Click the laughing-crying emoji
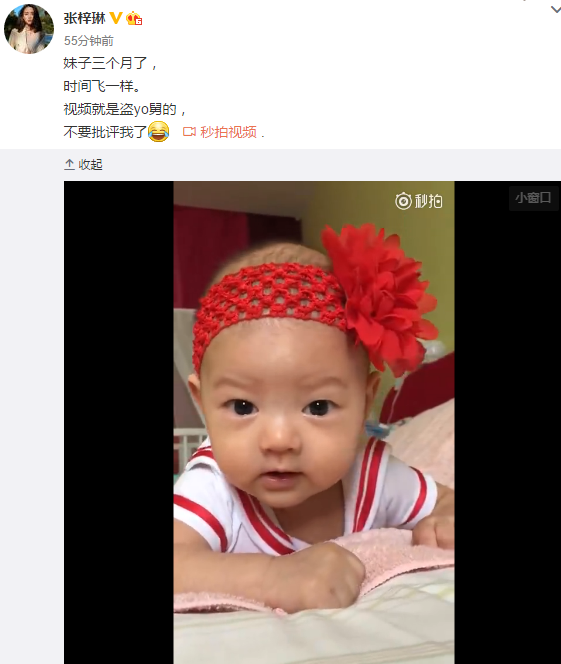561x664 pixels. (158, 132)
